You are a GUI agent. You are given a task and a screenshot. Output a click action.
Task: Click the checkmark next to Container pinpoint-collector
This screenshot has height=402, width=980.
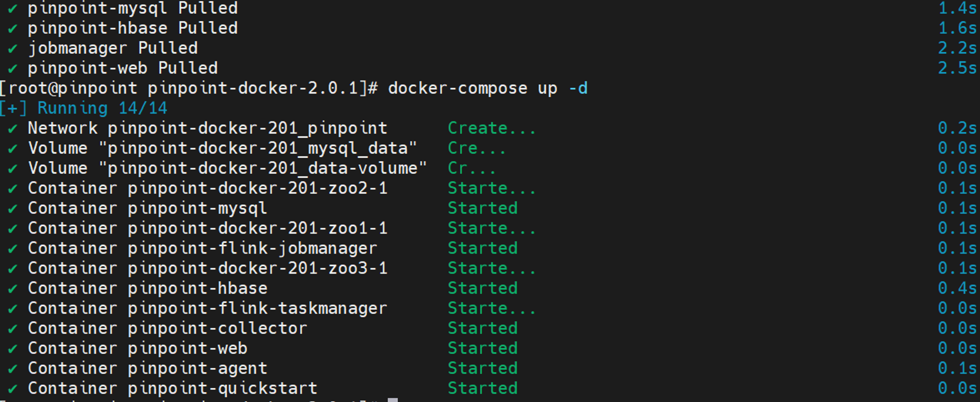click(12, 329)
